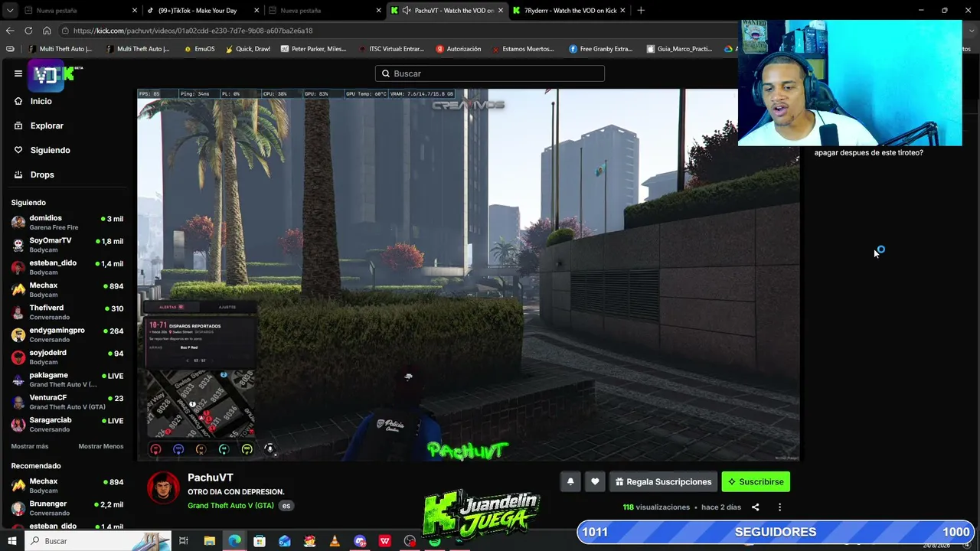Open the three-dot more options menu
This screenshot has height=551, width=980.
(779, 507)
